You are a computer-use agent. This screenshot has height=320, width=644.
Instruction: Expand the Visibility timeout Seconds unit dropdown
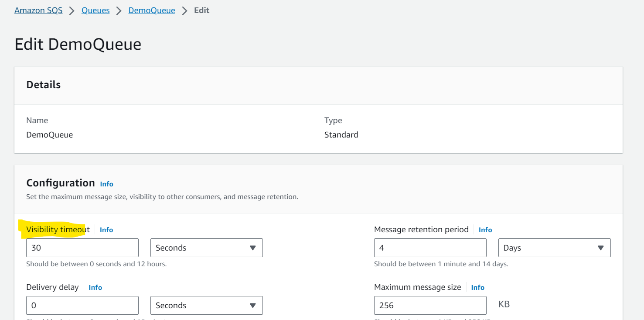pyautogui.click(x=207, y=248)
